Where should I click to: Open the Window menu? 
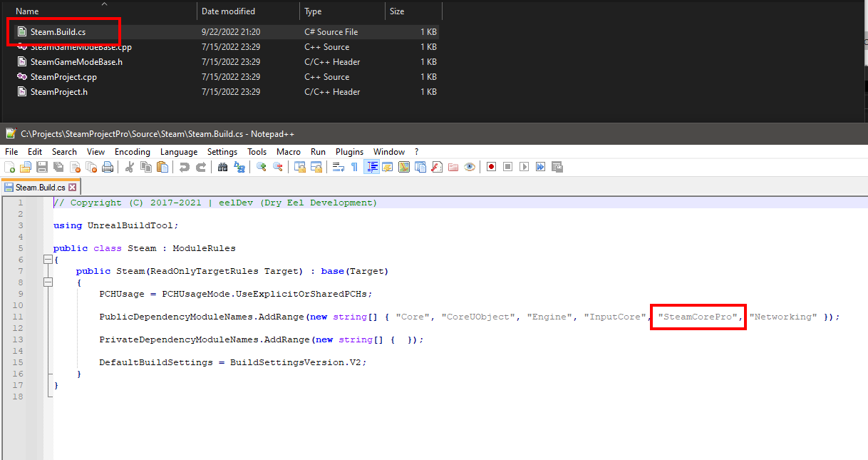pos(389,152)
